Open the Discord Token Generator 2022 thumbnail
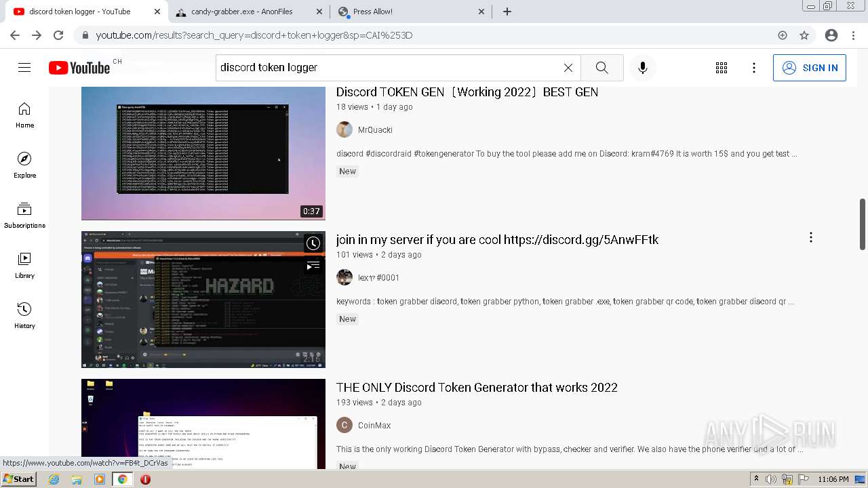The image size is (868, 488). click(203, 424)
